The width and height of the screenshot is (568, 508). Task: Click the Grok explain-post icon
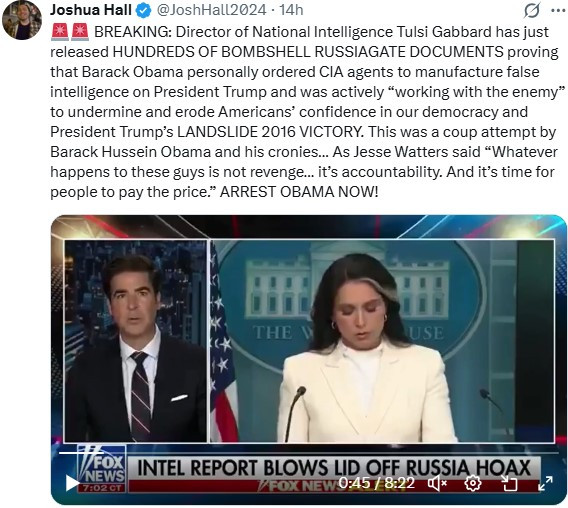tap(532, 11)
